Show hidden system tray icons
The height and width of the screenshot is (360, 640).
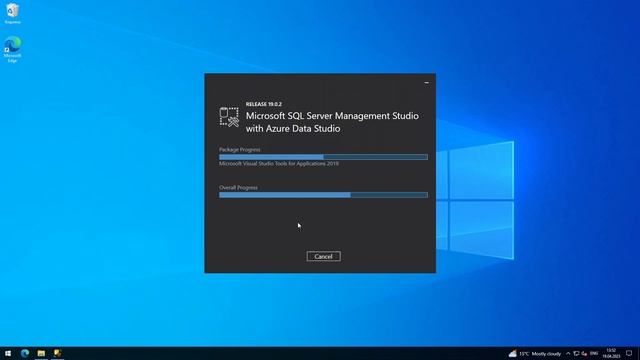tap(568, 353)
